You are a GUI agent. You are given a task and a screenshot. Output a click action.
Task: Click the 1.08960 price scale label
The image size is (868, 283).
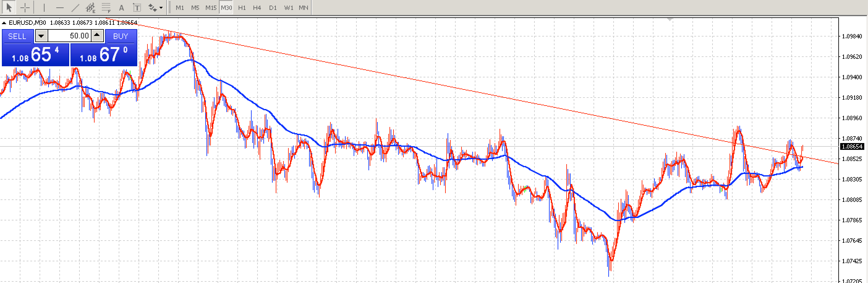(x=852, y=118)
